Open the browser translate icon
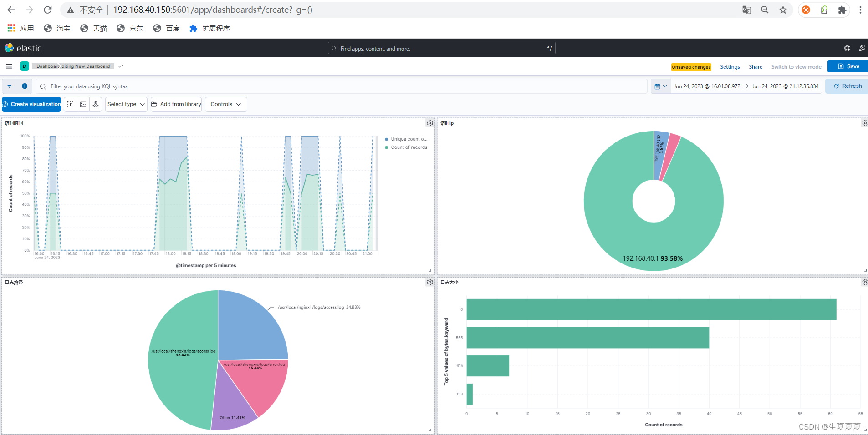The image size is (868, 435). 746,10
